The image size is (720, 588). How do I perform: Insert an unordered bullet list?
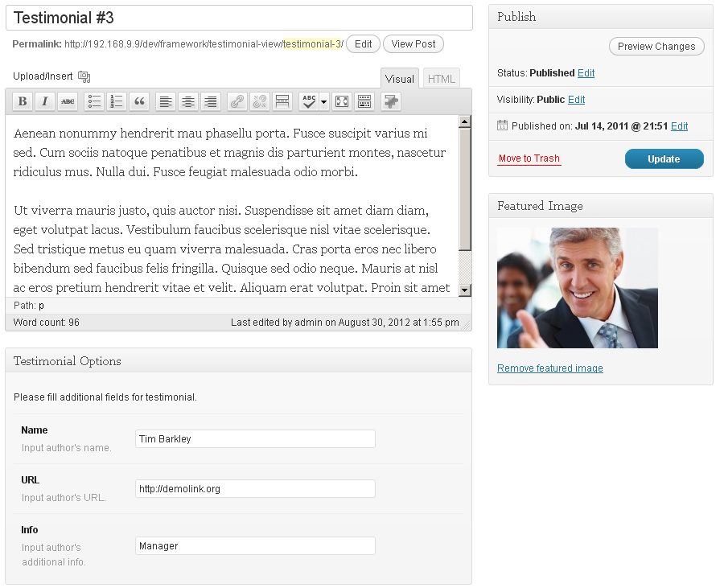[x=95, y=101]
